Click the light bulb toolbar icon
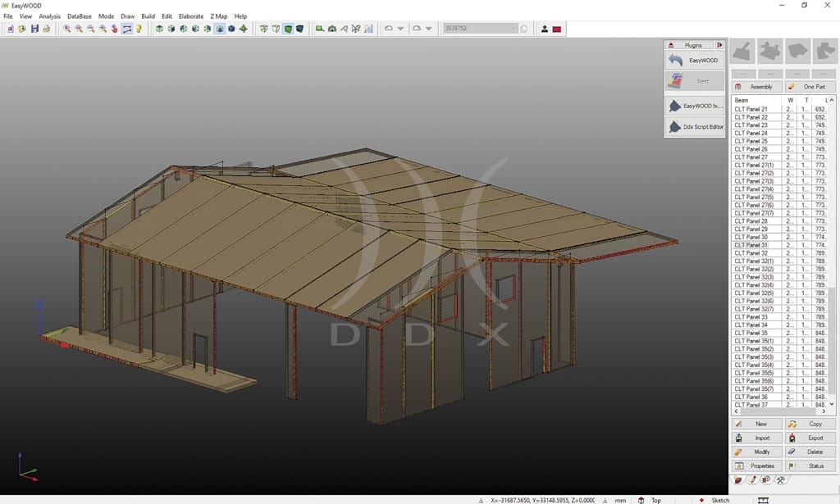 (x=139, y=29)
